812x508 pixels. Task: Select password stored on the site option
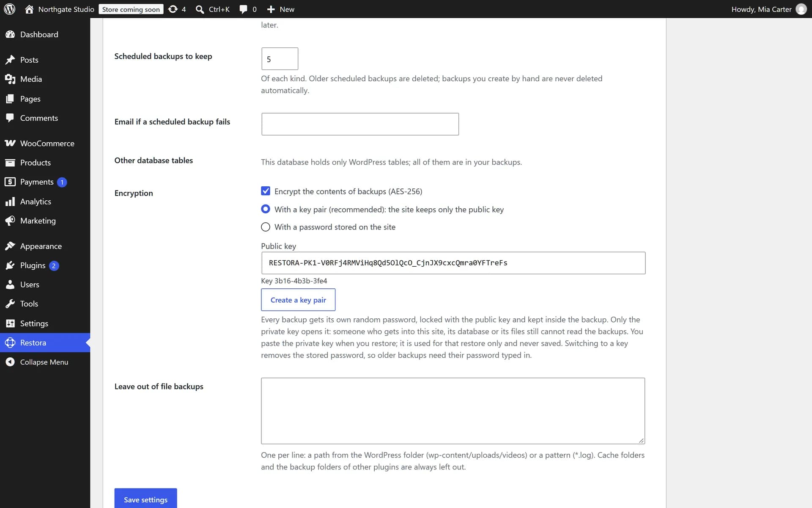pyautogui.click(x=266, y=227)
